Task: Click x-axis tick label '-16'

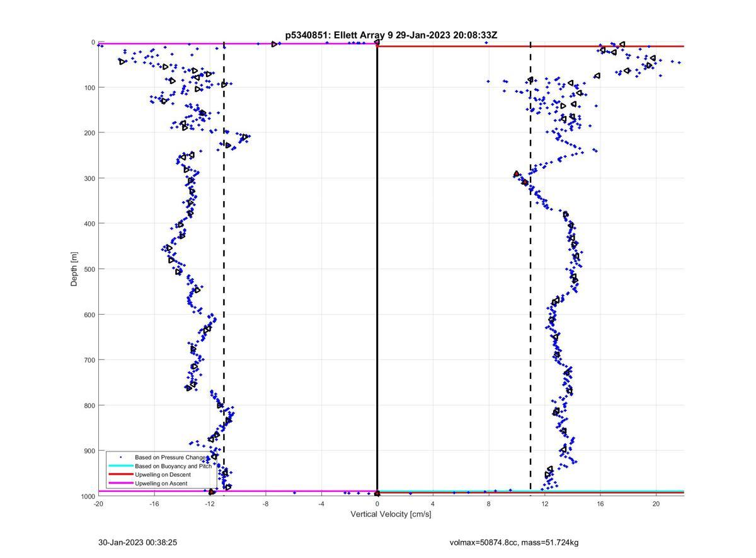Action: pos(154,503)
